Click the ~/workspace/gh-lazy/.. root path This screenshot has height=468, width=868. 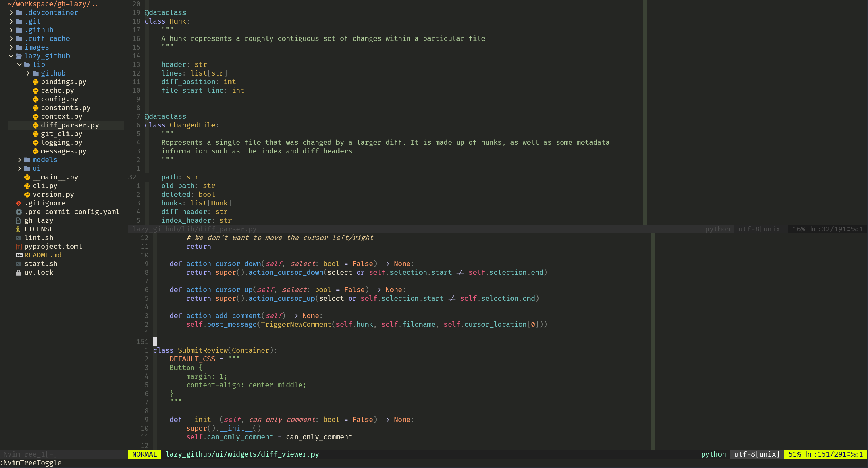53,4
